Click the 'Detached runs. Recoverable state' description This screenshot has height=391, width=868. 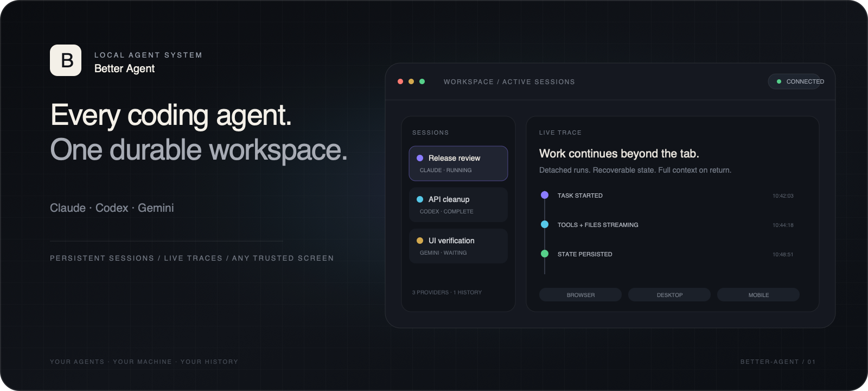tap(635, 170)
